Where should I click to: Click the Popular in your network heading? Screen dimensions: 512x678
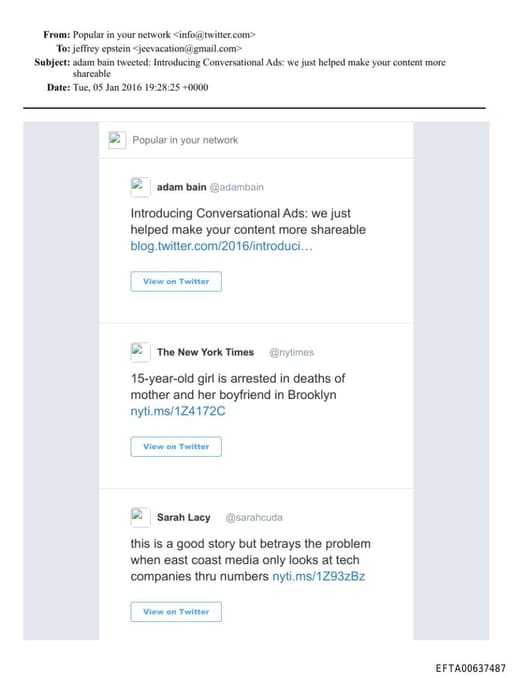pyautogui.click(x=185, y=140)
